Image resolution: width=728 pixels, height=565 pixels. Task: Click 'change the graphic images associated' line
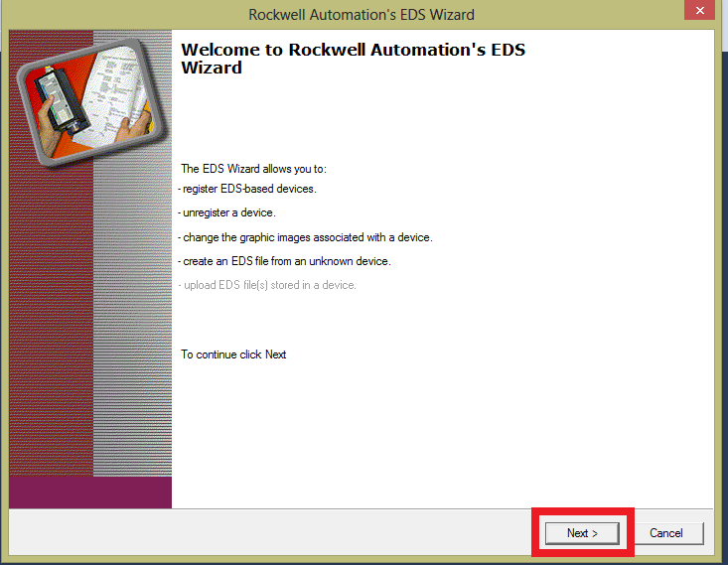pos(305,237)
